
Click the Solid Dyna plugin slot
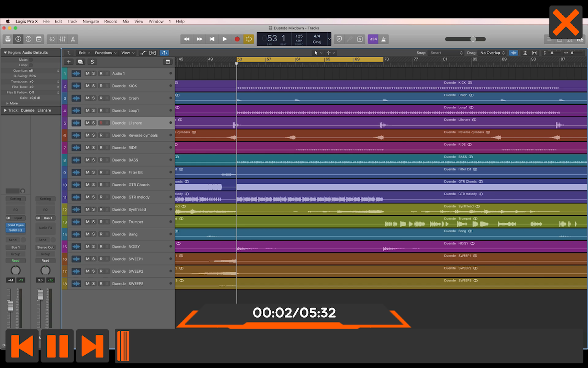tap(16, 225)
